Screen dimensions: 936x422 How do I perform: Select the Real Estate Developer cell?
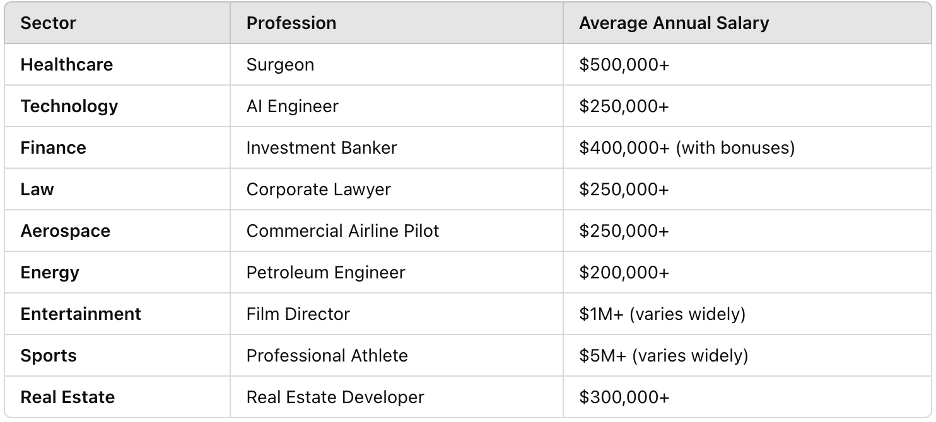[335, 397]
